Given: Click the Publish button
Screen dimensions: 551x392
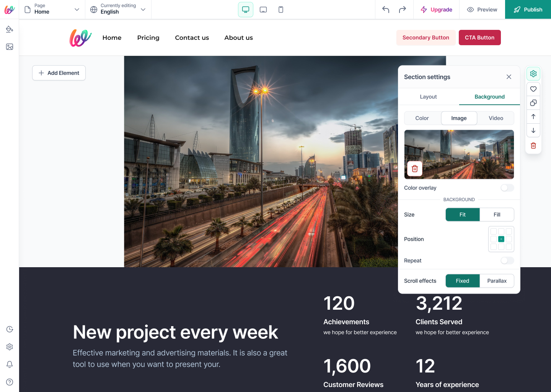Looking at the screenshot, I should [528, 10].
